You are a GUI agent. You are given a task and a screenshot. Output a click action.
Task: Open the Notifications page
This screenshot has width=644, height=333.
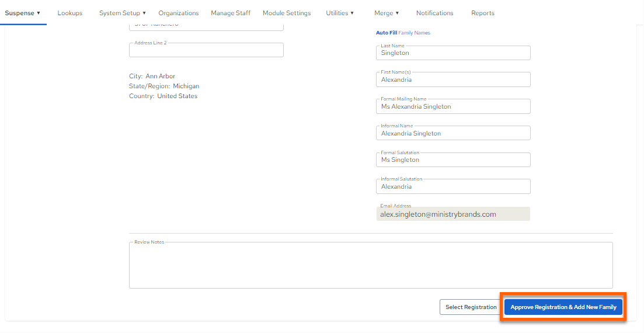(434, 13)
